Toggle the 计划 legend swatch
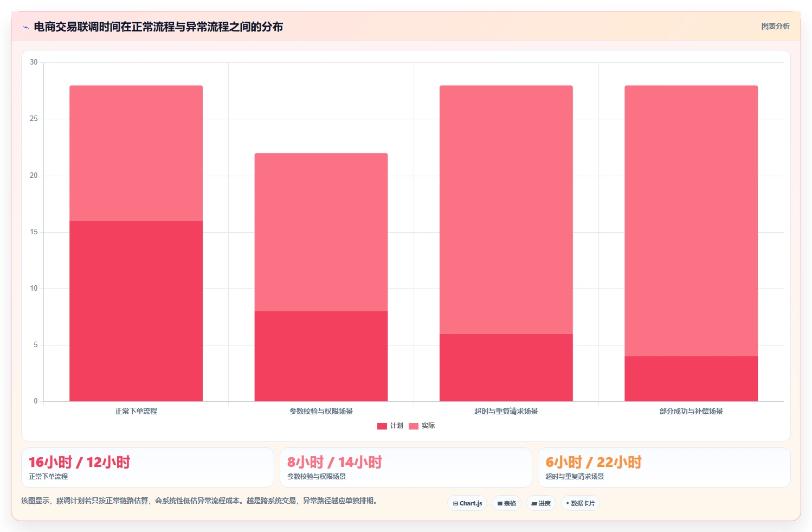The width and height of the screenshot is (812, 532). [x=382, y=426]
